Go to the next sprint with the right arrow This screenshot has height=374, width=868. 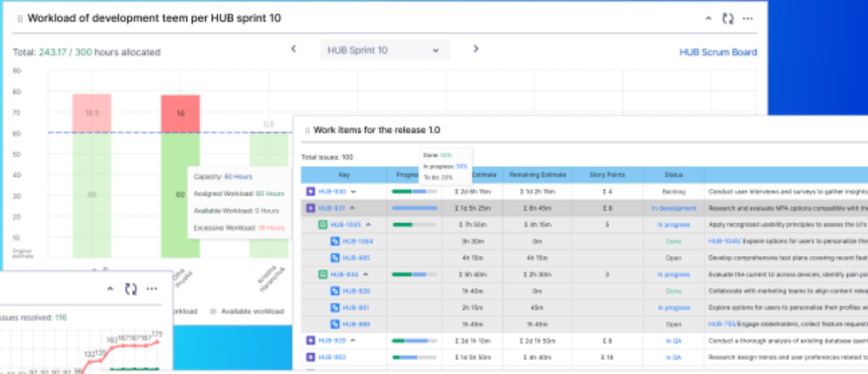(x=475, y=49)
